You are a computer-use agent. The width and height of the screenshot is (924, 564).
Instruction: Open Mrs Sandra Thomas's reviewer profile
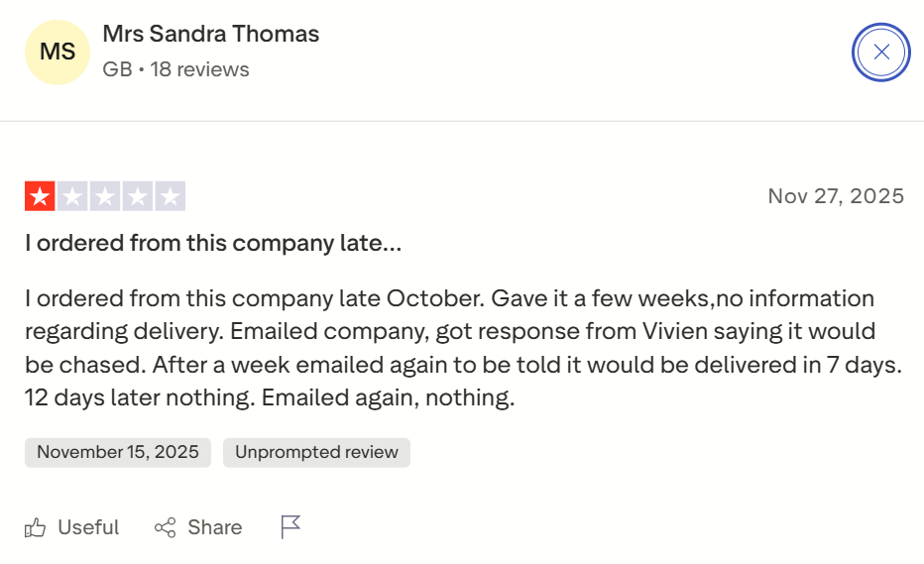tap(210, 34)
